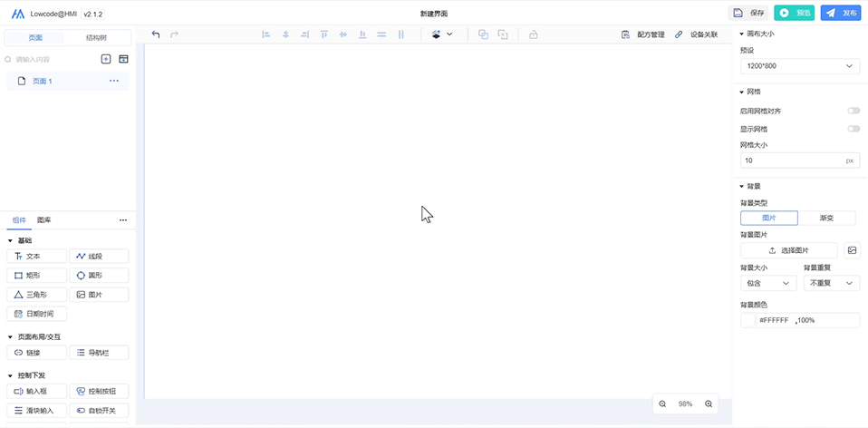Image resolution: width=868 pixels, height=428 pixels.
Task: Select the 三角形 triangle component
Action: (36, 295)
